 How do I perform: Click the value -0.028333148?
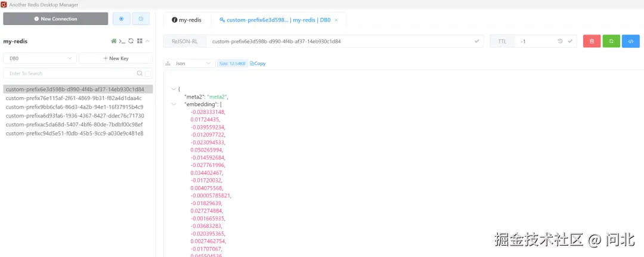[x=208, y=112]
